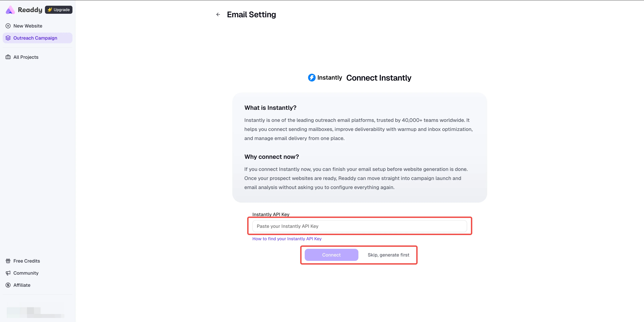This screenshot has height=322, width=644.
Task: Open All Projects via its briefcase icon
Action: (8, 57)
